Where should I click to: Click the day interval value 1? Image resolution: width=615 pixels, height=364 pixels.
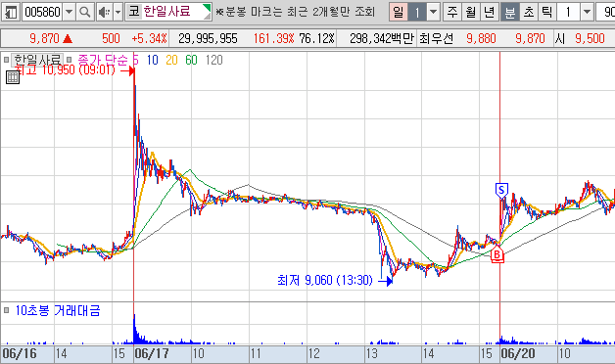[x=417, y=12]
